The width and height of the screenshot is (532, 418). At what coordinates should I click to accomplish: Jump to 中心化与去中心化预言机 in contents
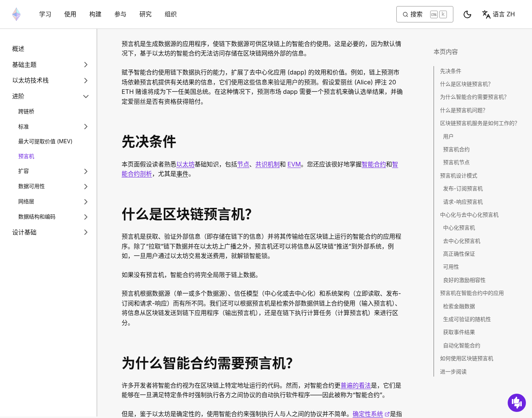click(469, 215)
